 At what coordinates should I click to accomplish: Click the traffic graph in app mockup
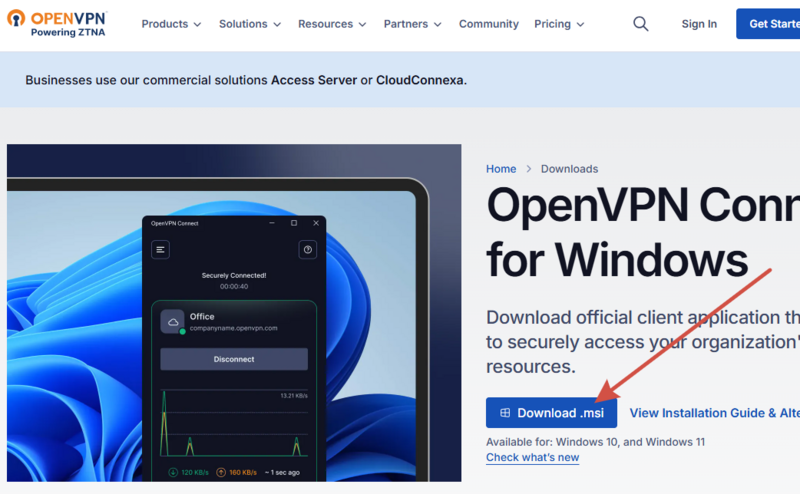click(234, 423)
